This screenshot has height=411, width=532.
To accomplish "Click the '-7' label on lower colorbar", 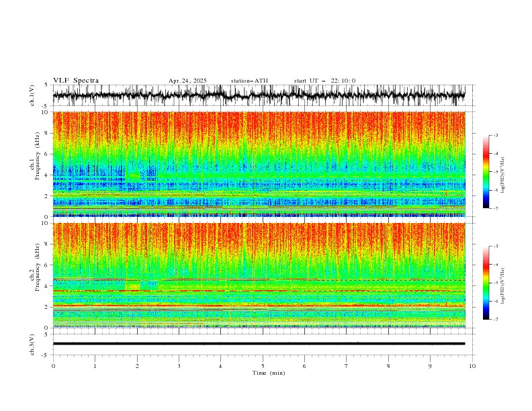I will tap(495, 319).
